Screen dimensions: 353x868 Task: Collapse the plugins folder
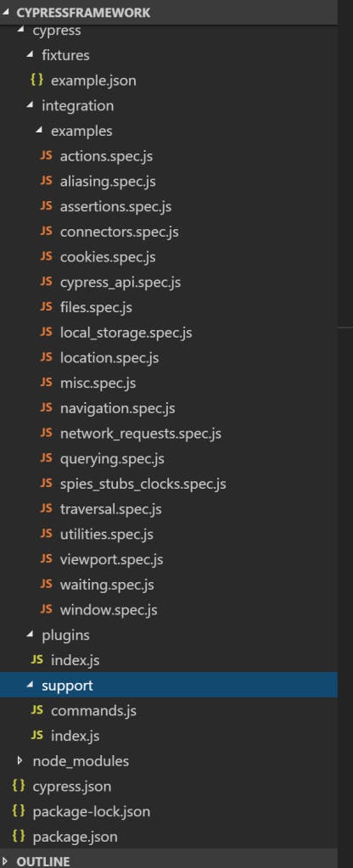pos(30,635)
